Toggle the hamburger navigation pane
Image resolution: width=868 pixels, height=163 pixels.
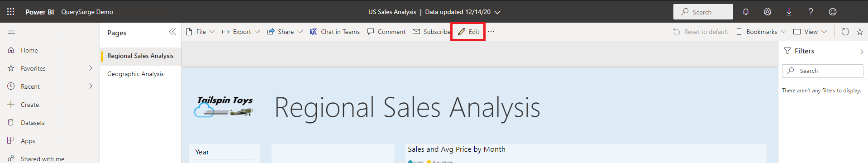tap(11, 32)
